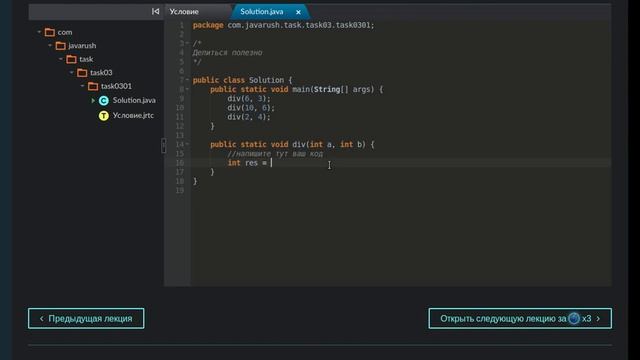
Task: Place cursor on the package declaration line
Action: coord(283,25)
